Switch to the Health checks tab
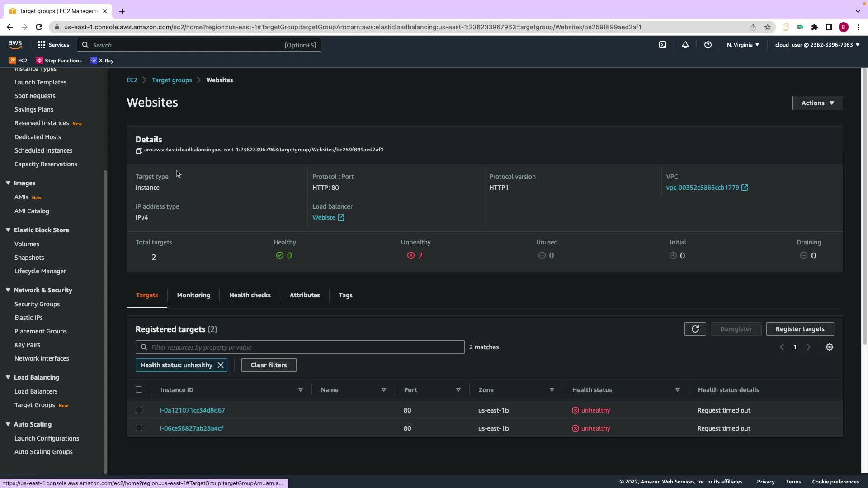Viewport: 868px width, 488px height. 250,295
